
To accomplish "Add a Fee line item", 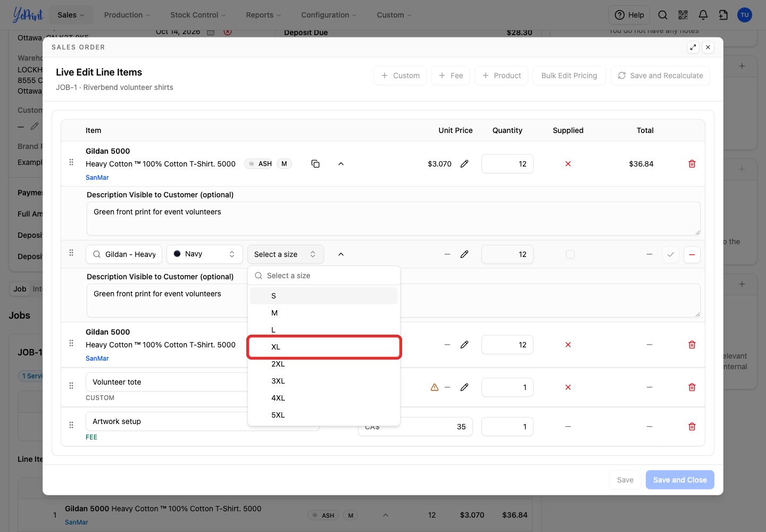I will coord(451,76).
